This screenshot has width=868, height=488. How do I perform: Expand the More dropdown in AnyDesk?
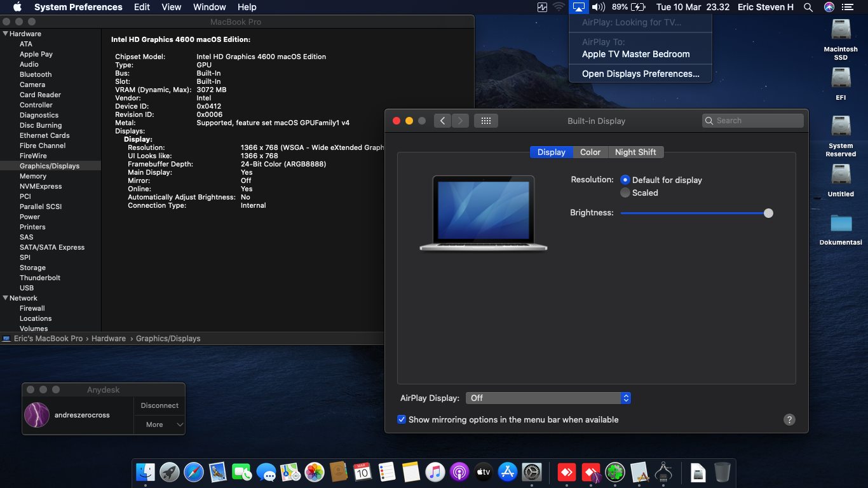pos(159,424)
